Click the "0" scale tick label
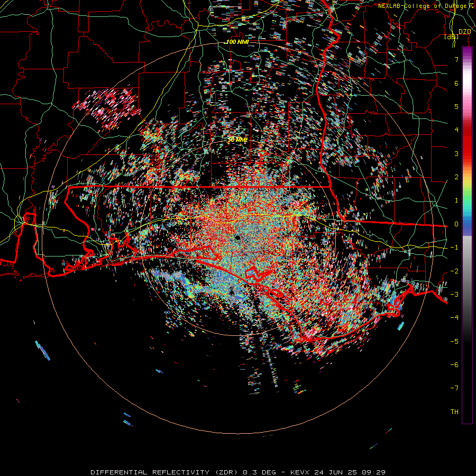The width and height of the screenshot is (476, 476). 456,224
